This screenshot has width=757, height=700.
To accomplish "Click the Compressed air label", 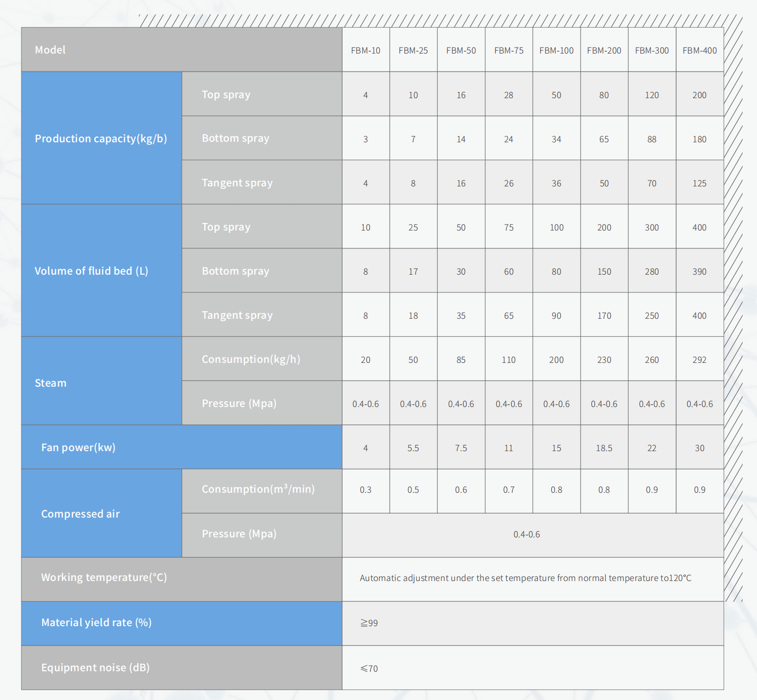I will [81, 514].
